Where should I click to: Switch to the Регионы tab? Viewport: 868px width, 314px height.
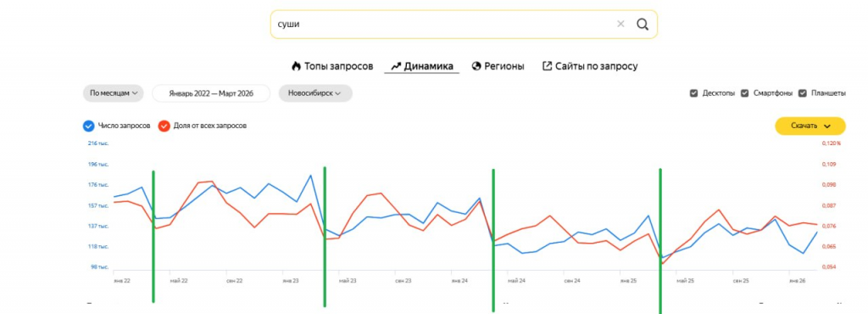504,66
